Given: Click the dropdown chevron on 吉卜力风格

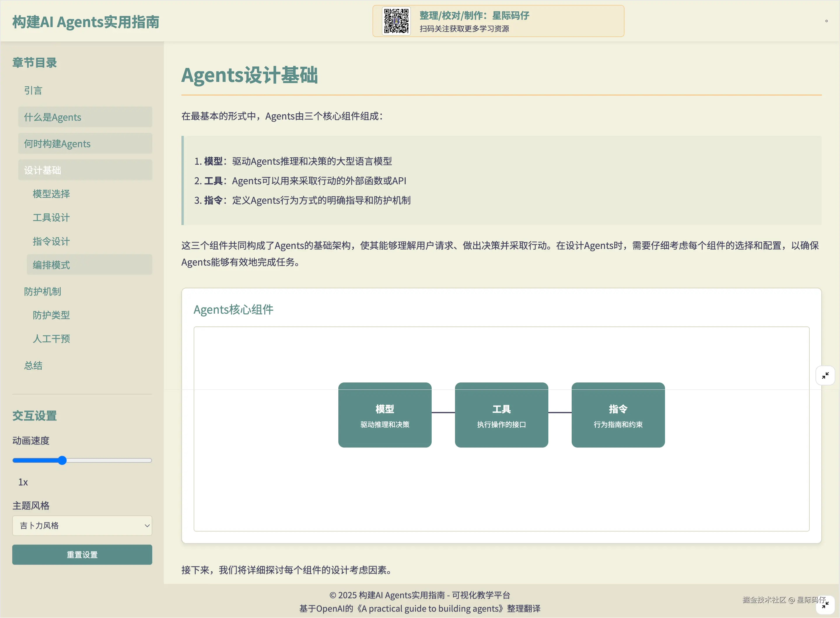Looking at the screenshot, I should [147, 525].
